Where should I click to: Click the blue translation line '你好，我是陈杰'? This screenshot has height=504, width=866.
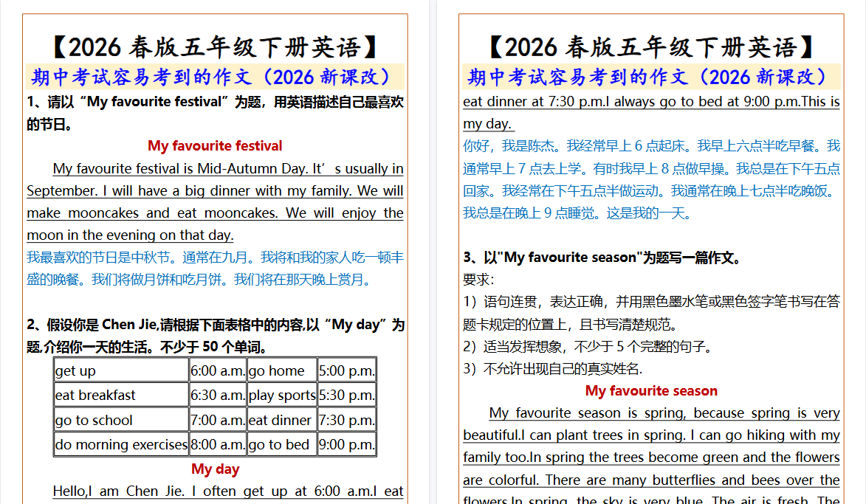(652, 145)
